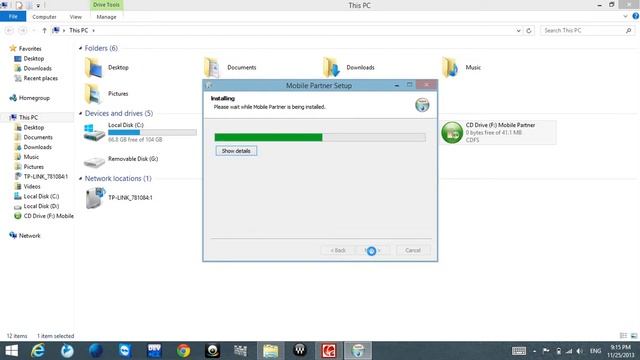The image size is (640, 360).
Task: Open the Quick Access Toolbar customize dropdown
Action: tap(38, 5)
